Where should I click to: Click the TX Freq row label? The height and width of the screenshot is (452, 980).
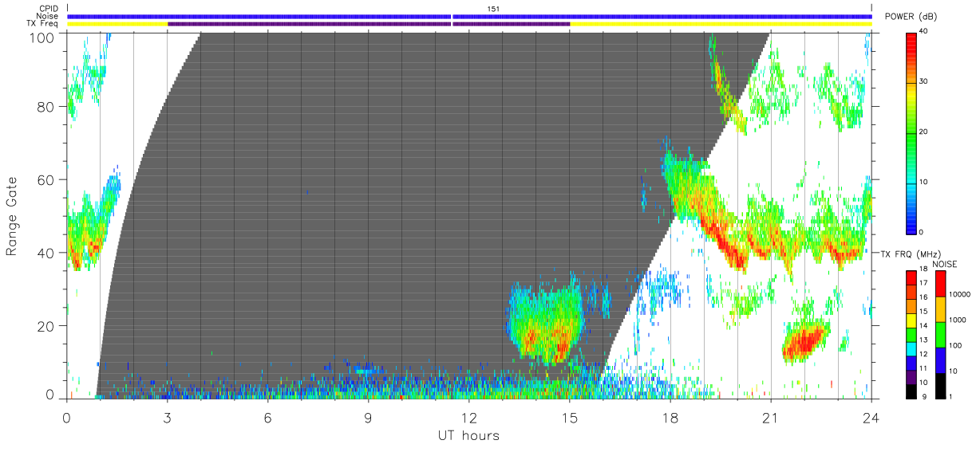43,23
